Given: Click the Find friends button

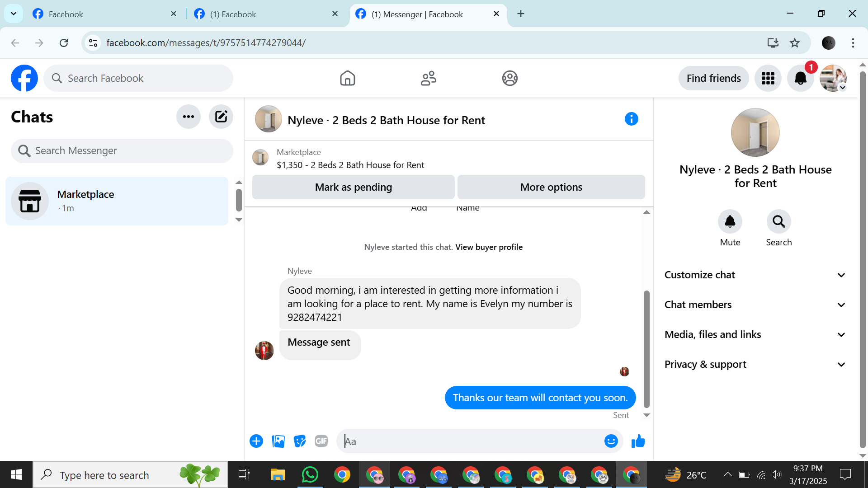Looking at the screenshot, I should (713, 78).
